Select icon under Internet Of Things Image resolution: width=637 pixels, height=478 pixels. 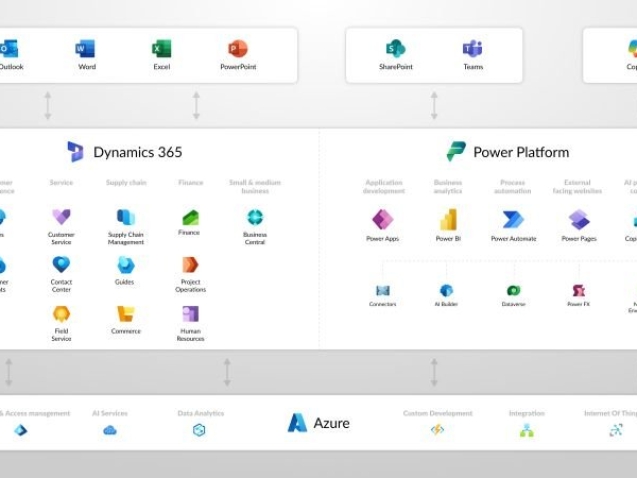coord(616,430)
